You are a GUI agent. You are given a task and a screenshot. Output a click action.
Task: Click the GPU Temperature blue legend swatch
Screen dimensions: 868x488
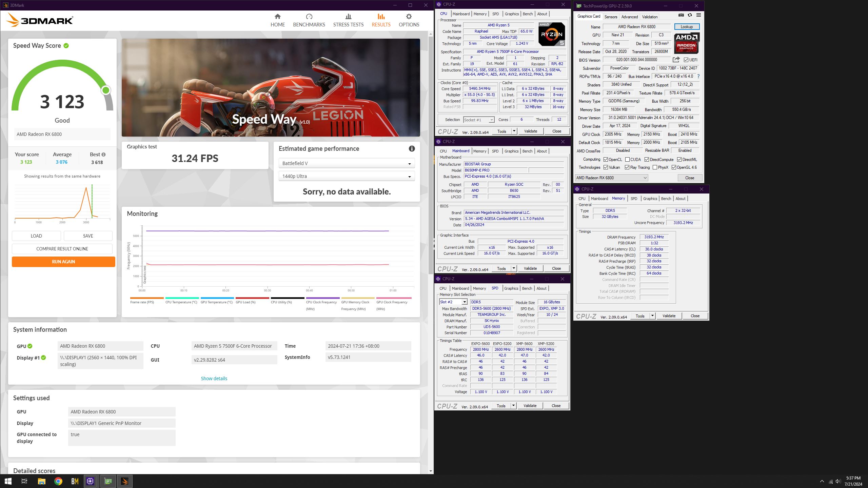(x=217, y=298)
